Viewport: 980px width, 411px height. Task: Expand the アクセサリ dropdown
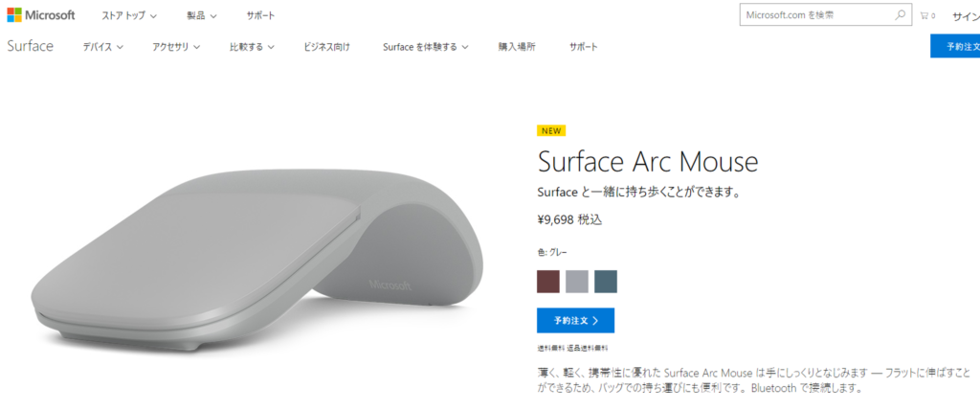pyautogui.click(x=176, y=47)
